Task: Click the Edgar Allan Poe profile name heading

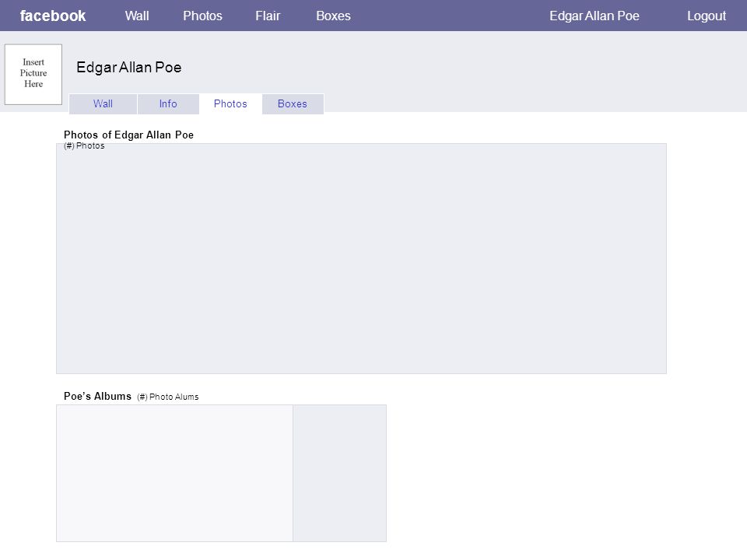Action: [128, 67]
